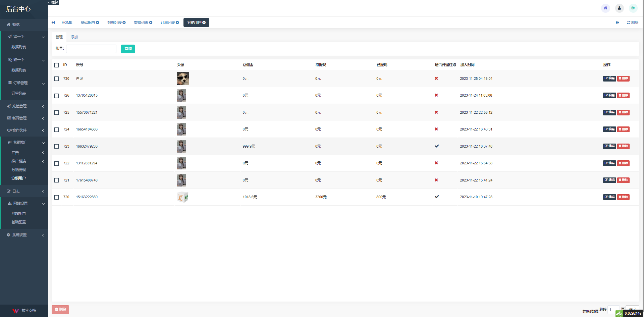Click the logout icon in top-right corner
The height and width of the screenshot is (317, 644).
633,8
